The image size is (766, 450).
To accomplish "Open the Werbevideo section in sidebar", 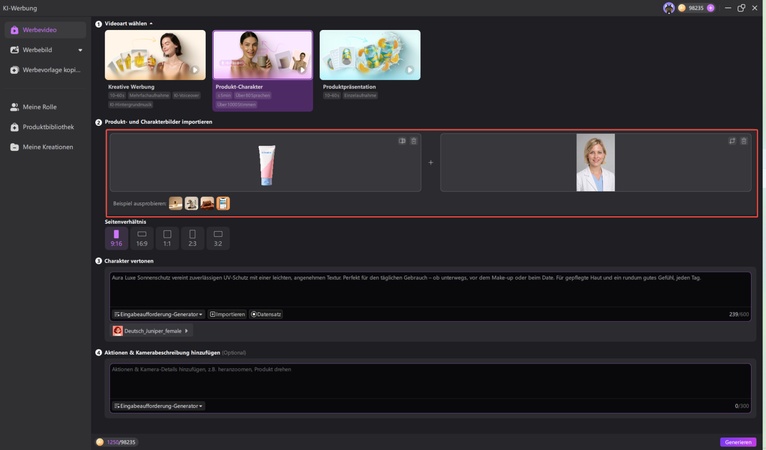I will tap(45, 30).
